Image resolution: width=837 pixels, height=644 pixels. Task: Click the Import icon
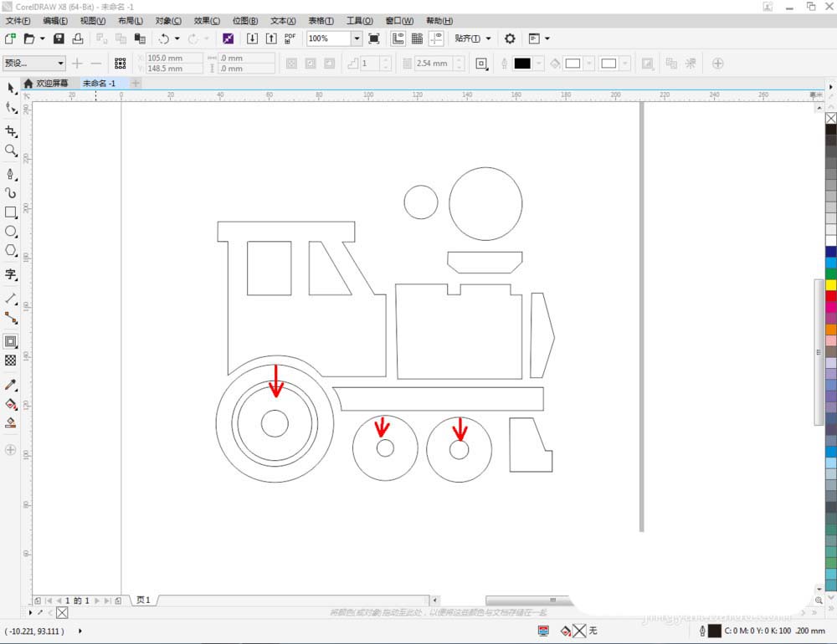tap(252, 38)
